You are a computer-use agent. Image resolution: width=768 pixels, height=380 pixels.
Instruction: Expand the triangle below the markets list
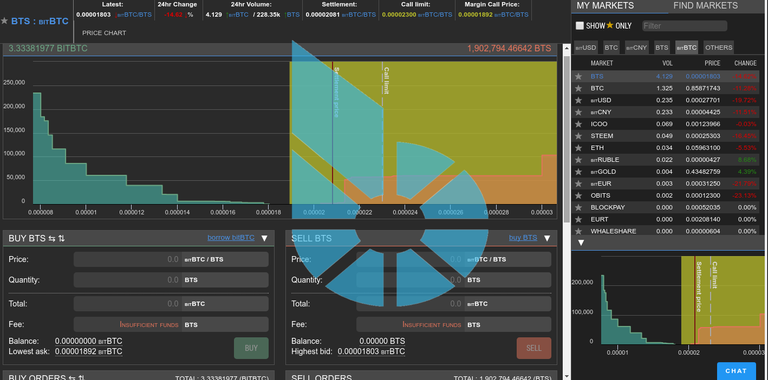[x=581, y=242]
